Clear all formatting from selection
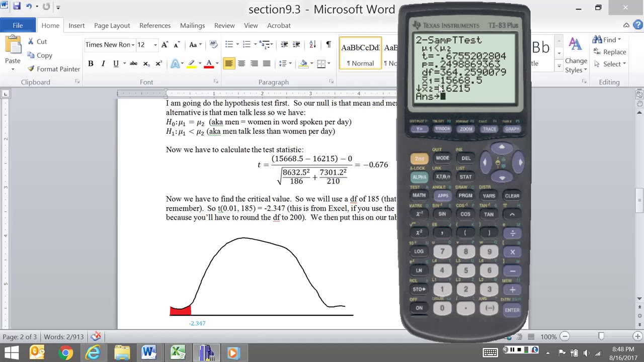This screenshot has height=362, width=644. tap(213, 45)
